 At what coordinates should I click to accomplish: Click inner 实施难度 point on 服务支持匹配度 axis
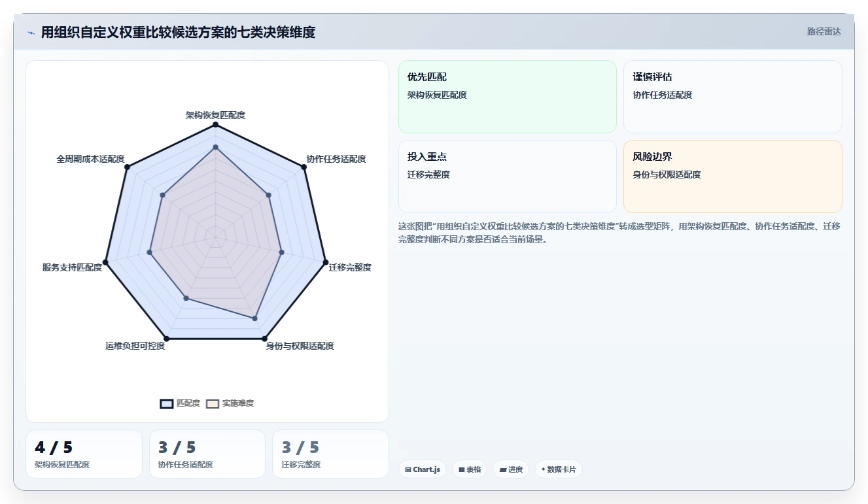[150, 252]
